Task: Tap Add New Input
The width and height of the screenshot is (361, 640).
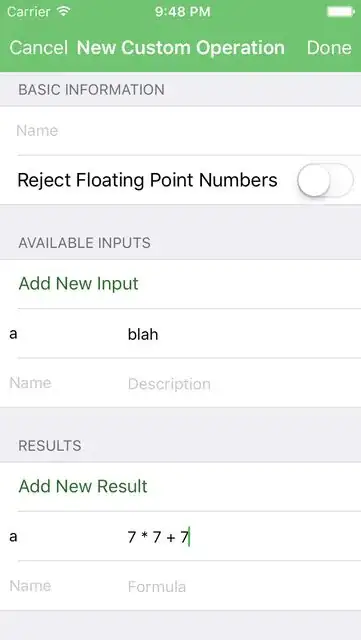Action: pyautogui.click(x=78, y=284)
